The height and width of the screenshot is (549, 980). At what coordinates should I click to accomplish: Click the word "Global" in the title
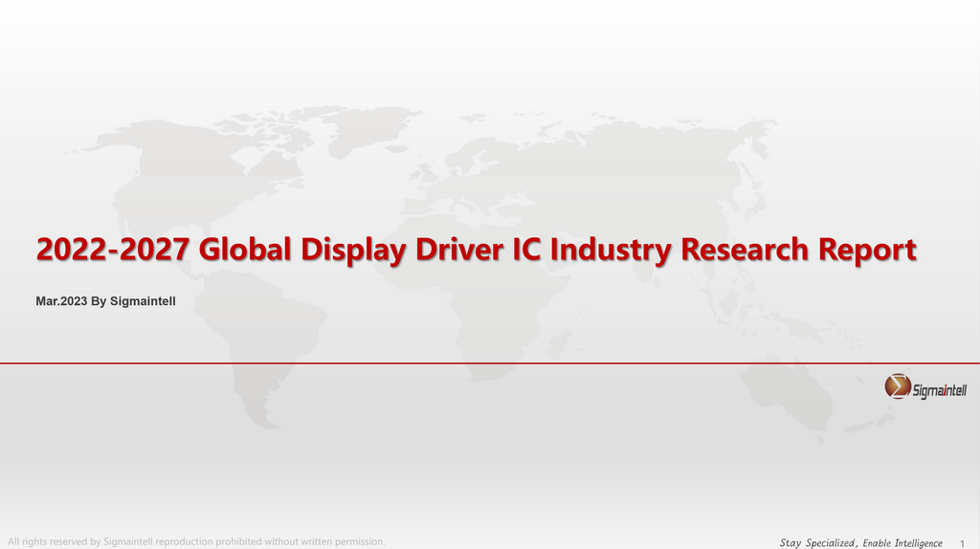coord(248,251)
